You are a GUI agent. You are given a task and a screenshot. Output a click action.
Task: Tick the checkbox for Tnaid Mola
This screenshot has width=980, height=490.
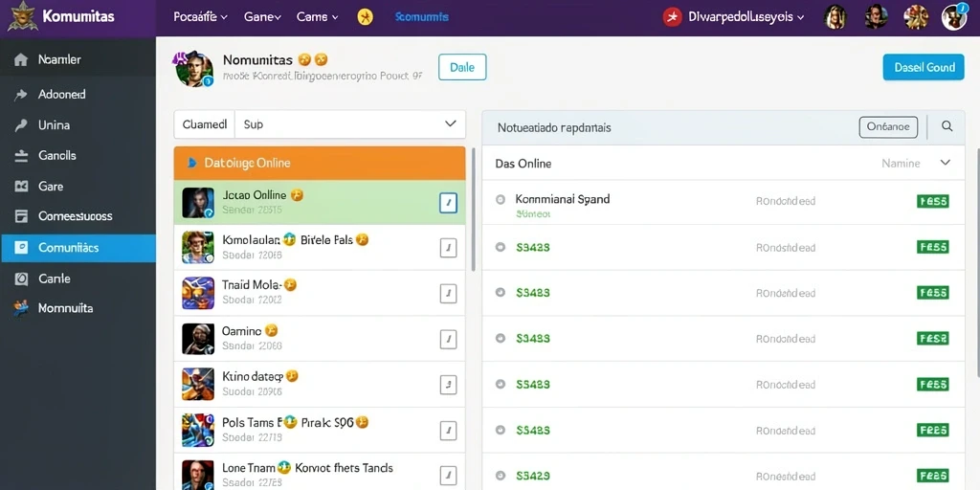(448, 293)
